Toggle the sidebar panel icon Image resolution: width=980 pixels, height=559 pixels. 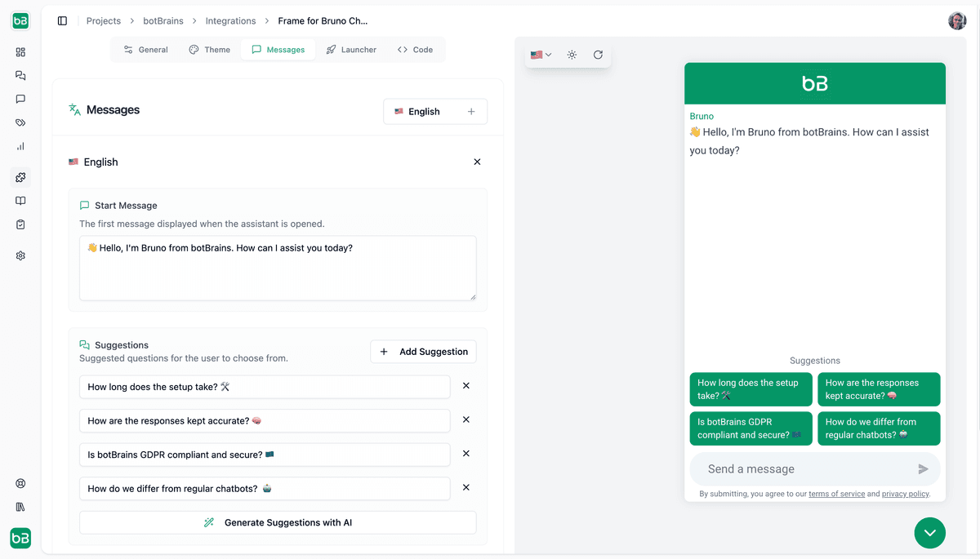(x=62, y=21)
